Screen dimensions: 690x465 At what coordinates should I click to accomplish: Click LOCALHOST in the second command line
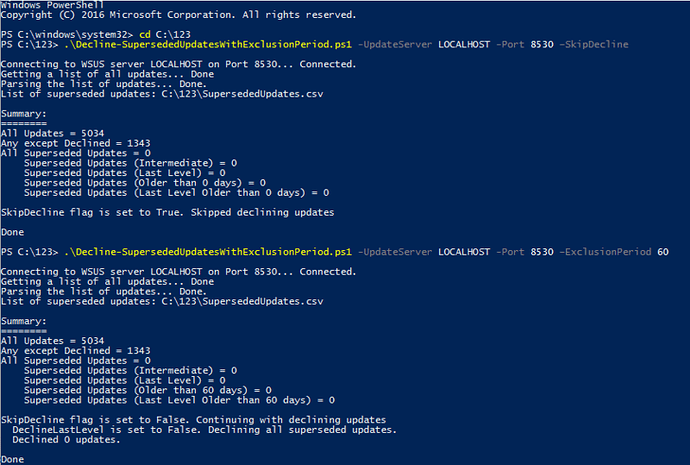(464, 252)
